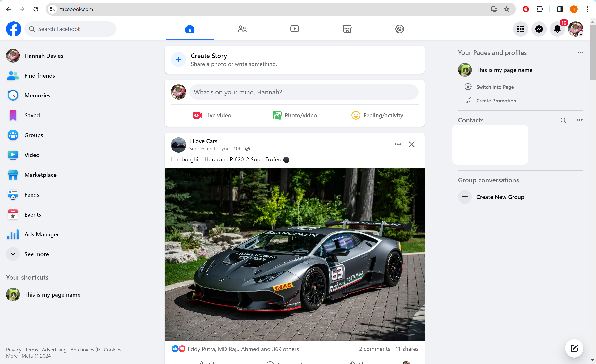Open the Groups tab icon
This screenshot has width=596, height=364.
[x=400, y=29]
